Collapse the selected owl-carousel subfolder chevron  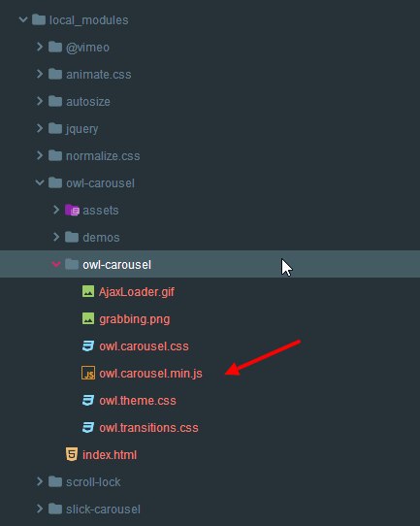[56, 264]
